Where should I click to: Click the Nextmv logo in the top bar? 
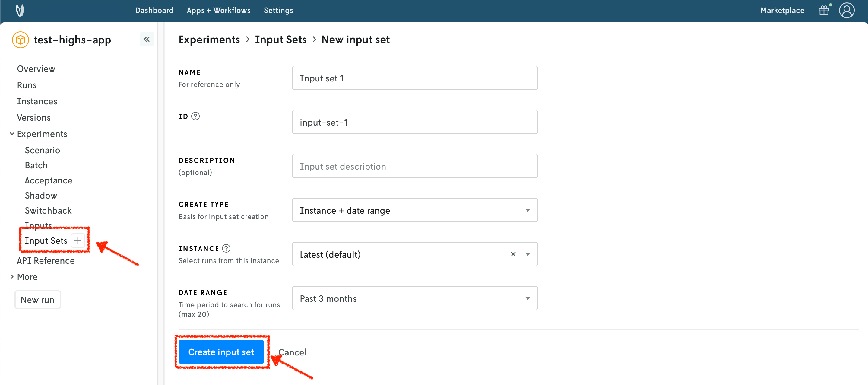tap(20, 10)
